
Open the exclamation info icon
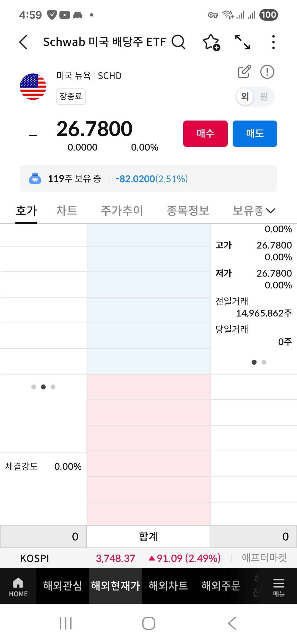(x=267, y=72)
